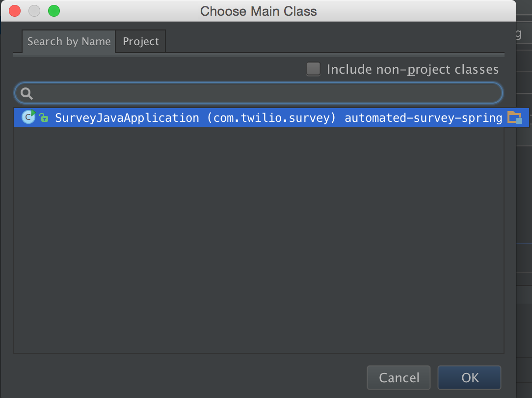Confirm selection with the OK button
The width and height of the screenshot is (532, 398).
coord(470,378)
